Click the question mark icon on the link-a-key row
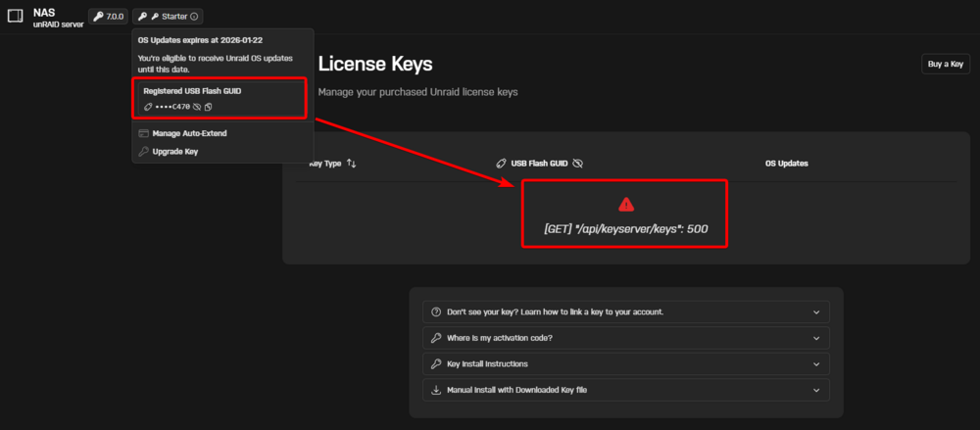The width and height of the screenshot is (980, 430). pyautogui.click(x=436, y=311)
